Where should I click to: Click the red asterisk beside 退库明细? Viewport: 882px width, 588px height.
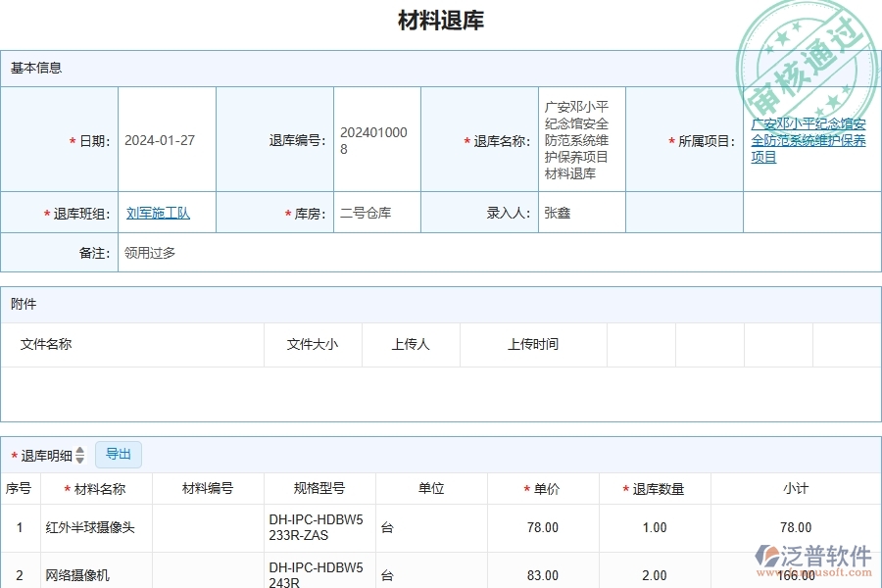[x=14, y=454]
